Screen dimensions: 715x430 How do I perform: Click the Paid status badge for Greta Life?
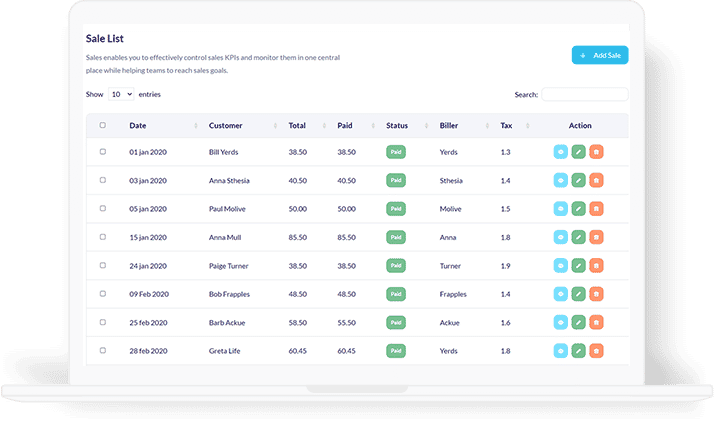coord(396,351)
